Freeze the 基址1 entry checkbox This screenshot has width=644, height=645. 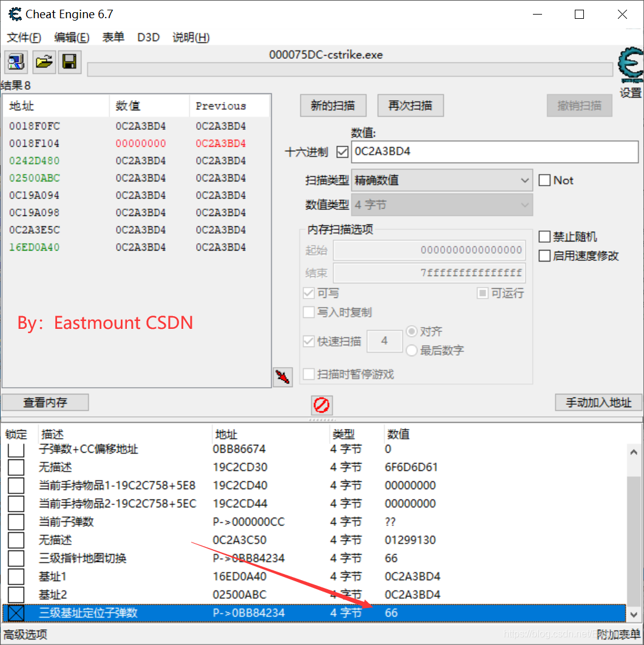pyautogui.click(x=16, y=576)
